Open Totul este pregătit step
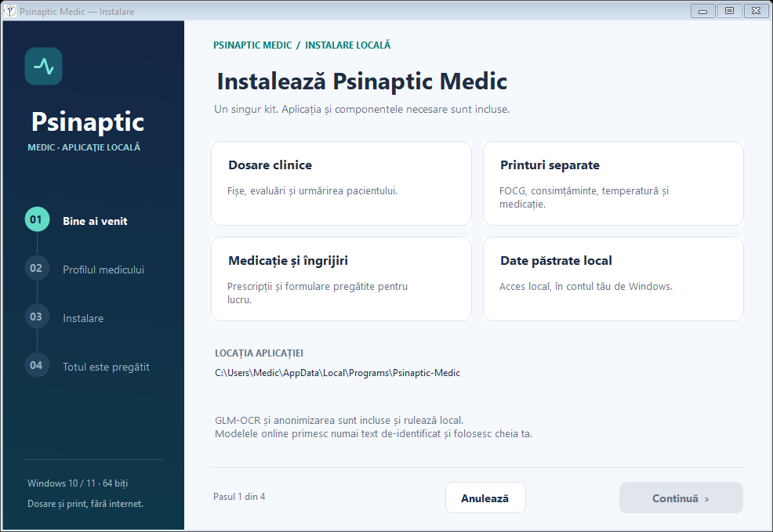The height and width of the screenshot is (532, 773). [106, 367]
